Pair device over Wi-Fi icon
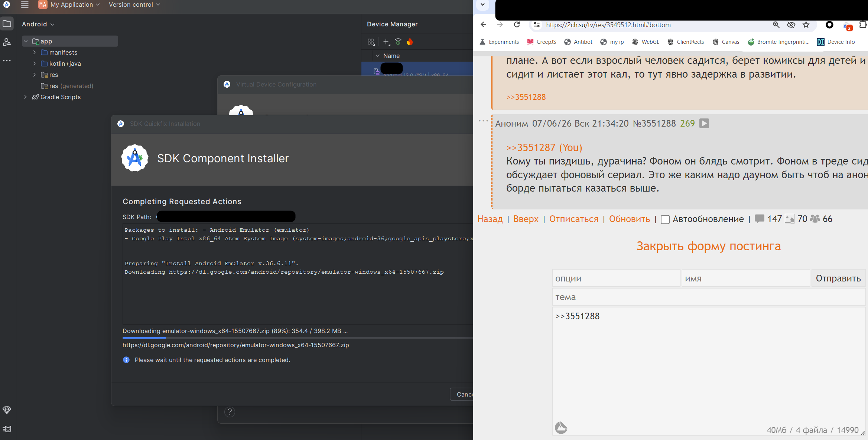868x440 pixels. pos(398,42)
